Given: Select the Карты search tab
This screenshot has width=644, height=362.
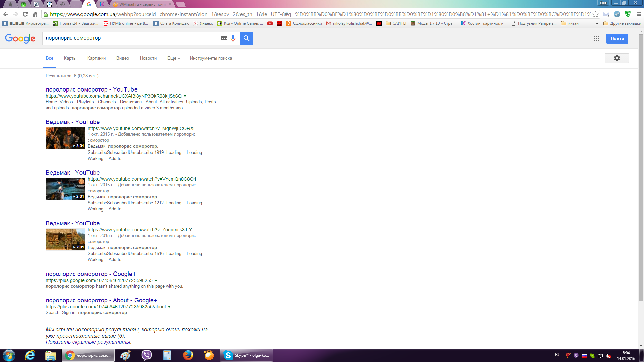Looking at the screenshot, I should [x=70, y=58].
